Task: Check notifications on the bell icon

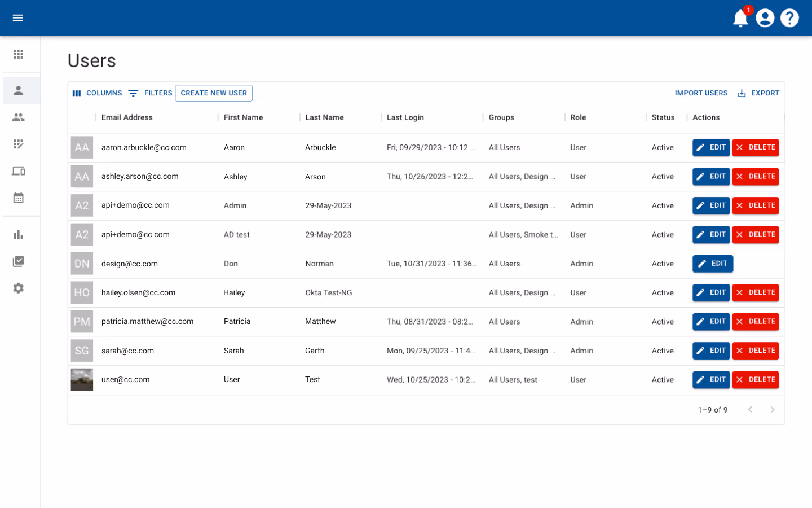Action: (x=740, y=18)
